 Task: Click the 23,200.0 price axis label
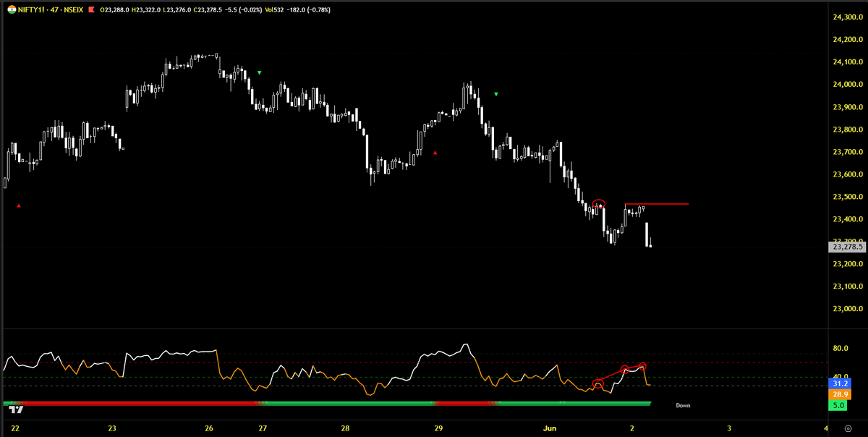click(849, 264)
